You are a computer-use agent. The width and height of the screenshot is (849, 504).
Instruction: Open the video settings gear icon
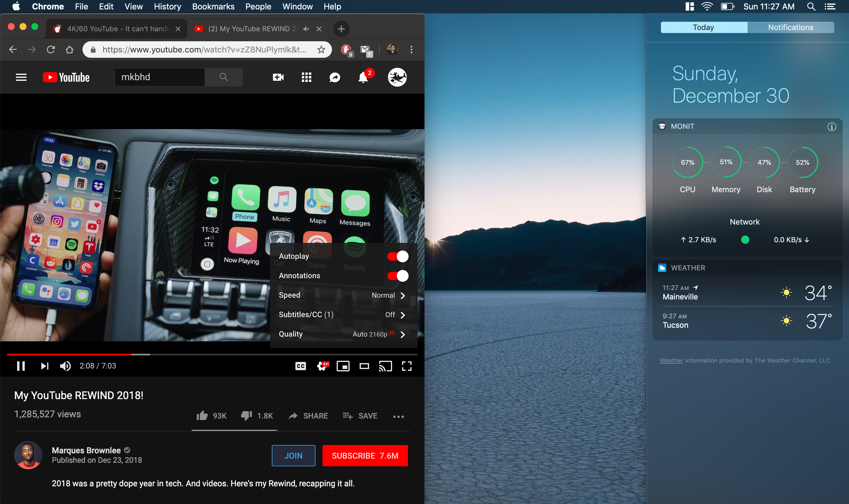pos(322,366)
